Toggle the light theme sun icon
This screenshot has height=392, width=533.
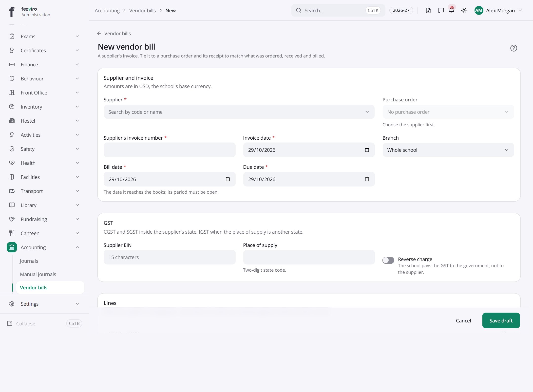[464, 10]
